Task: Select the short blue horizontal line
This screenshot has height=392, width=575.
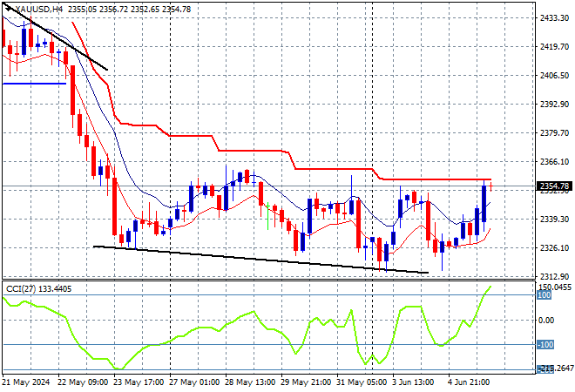Action: (34, 84)
